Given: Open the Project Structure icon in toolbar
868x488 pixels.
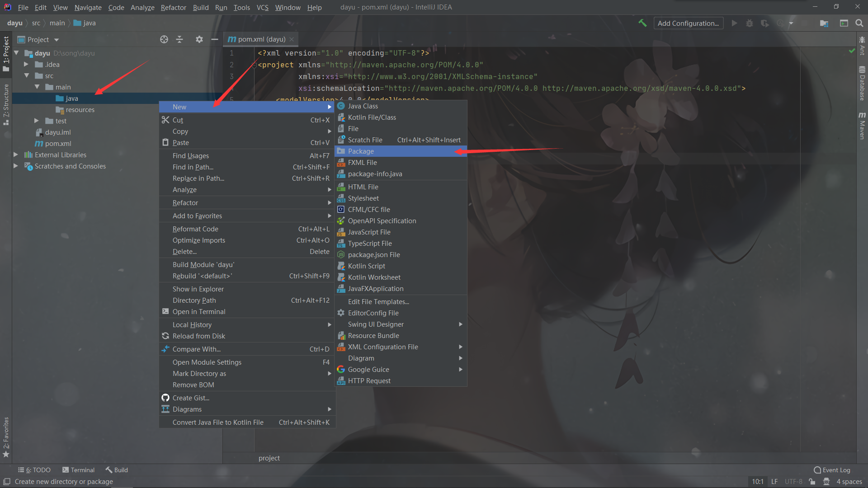Looking at the screenshot, I should tap(824, 23).
